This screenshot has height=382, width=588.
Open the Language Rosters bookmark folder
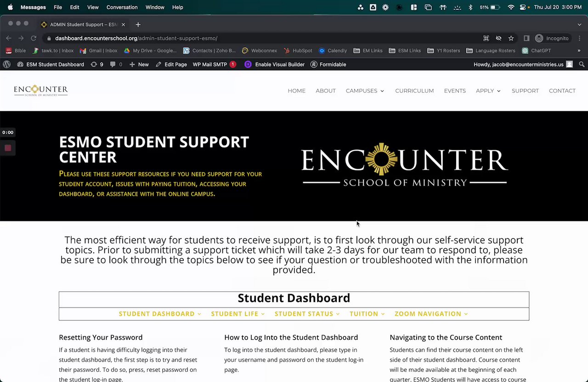(491, 51)
